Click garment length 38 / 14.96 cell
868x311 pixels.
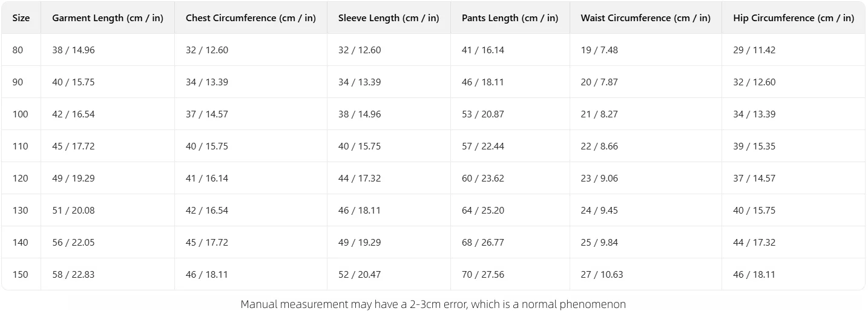[x=73, y=50]
